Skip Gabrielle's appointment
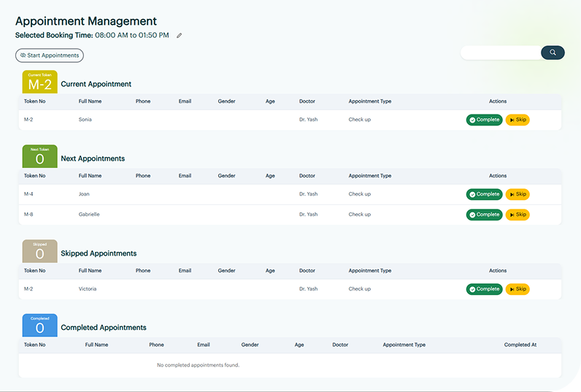The height and width of the screenshot is (392, 581). (x=517, y=215)
